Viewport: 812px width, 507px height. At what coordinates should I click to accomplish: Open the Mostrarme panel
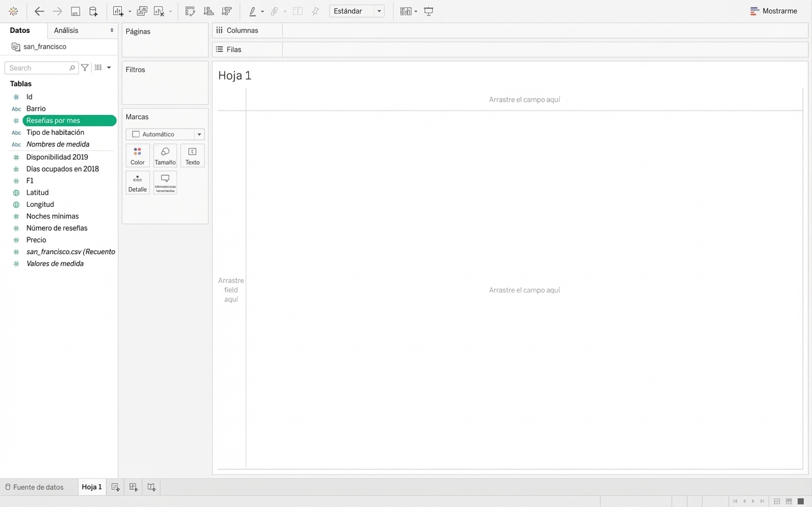(773, 11)
